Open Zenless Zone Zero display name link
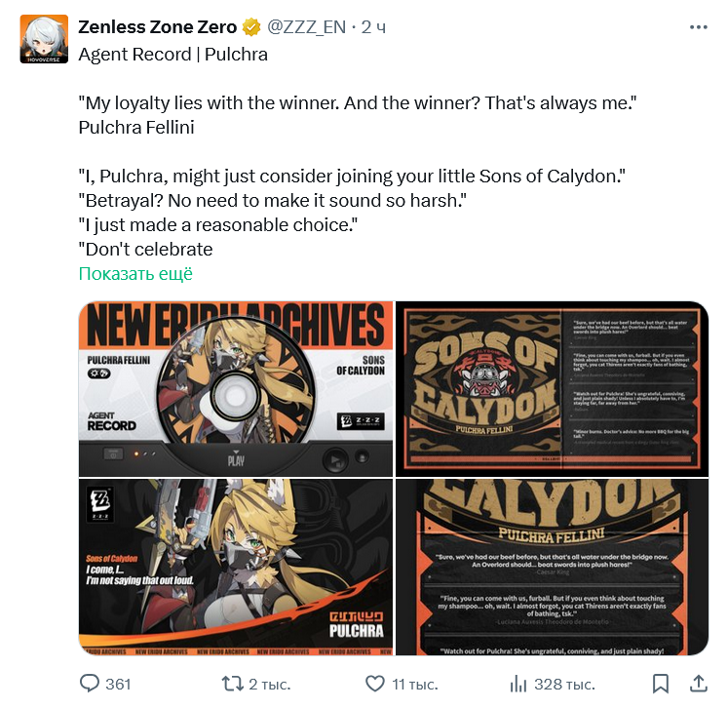This screenshot has width=728, height=709. coord(158,27)
